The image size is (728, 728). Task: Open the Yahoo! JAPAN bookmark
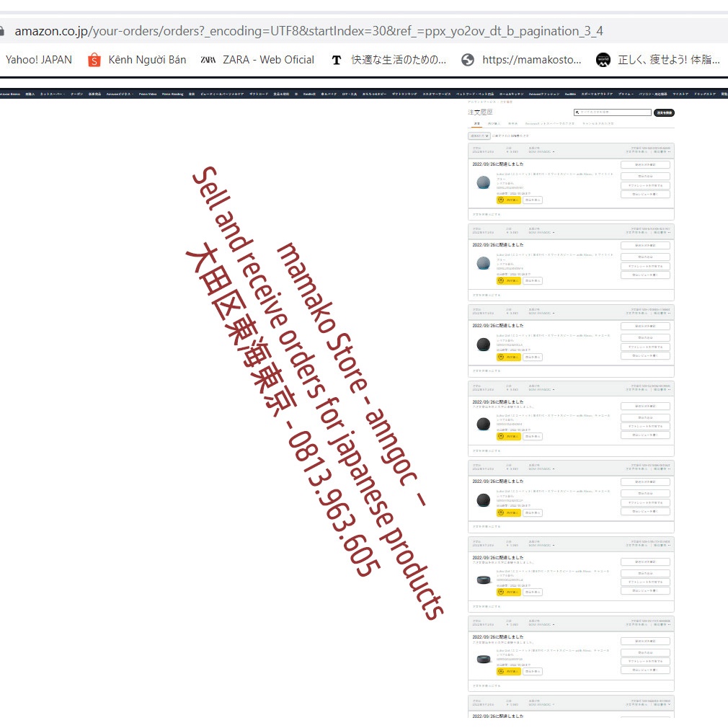point(39,60)
